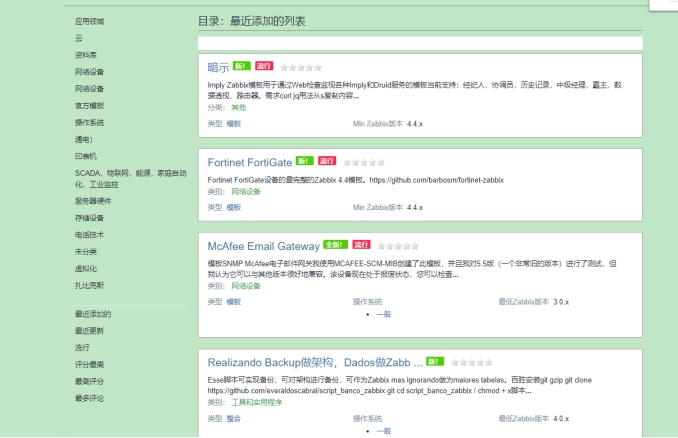Screen dimensions: 678x438
Task: Select 扎比克斯 in the sidebar
Action: (x=90, y=285)
